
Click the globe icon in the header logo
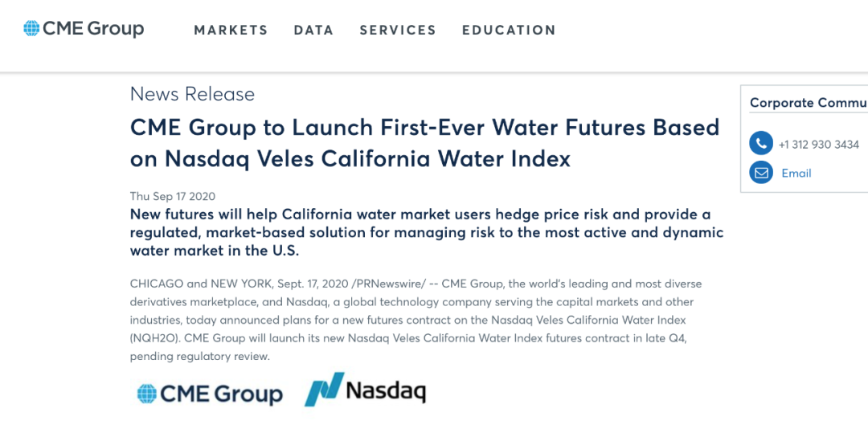pos(31,29)
